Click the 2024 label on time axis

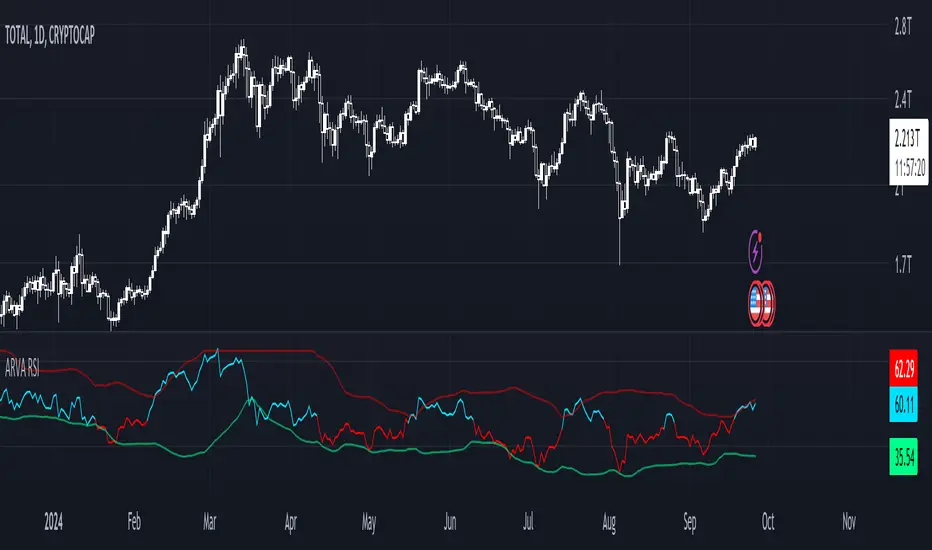point(53,522)
